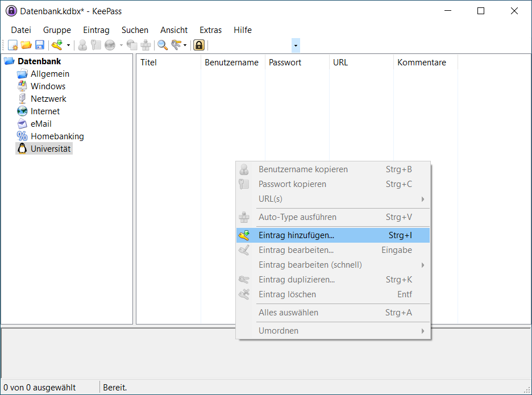Select the Datenbank root group
Image resolution: width=532 pixels, height=395 pixels.
coord(39,61)
